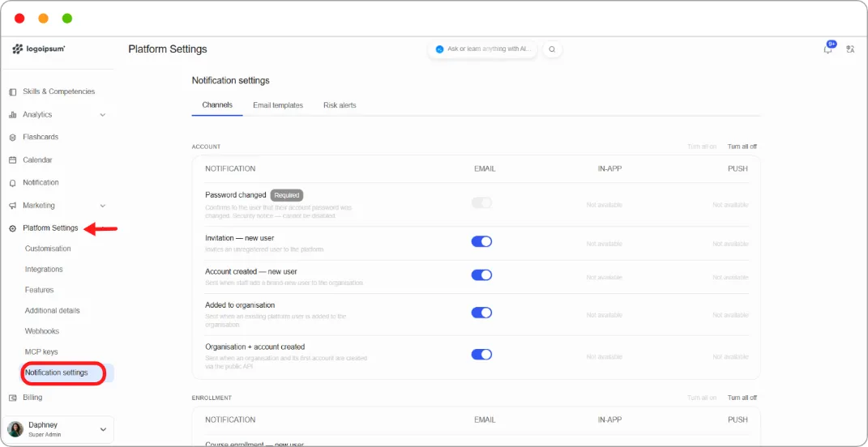868x447 pixels.
Task: Click the Invitation — new user title
Action: [240, 238]
